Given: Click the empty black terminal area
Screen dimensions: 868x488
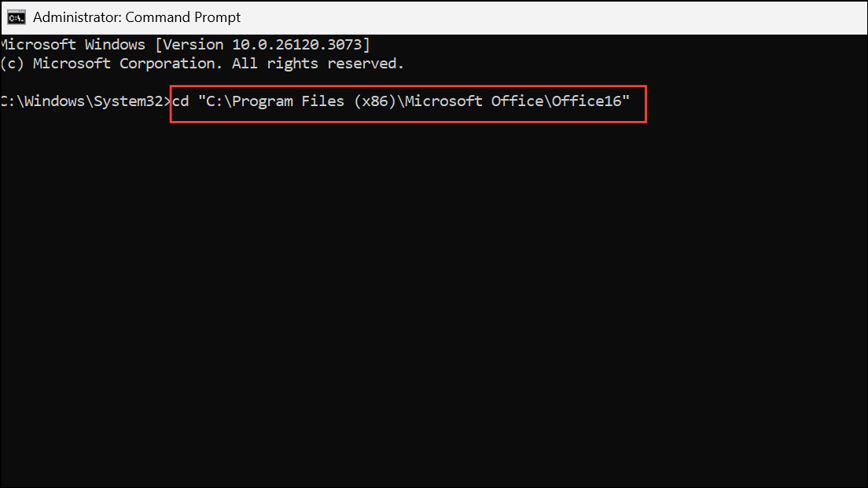Looking at the screenshot, I should point(432,314).
